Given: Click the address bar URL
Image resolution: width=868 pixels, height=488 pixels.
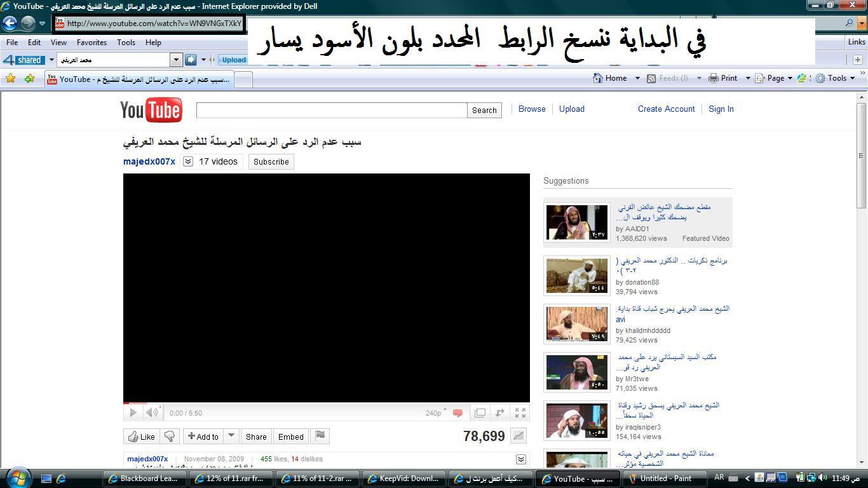Looking at the screenshot, I should tap(154, 24).
